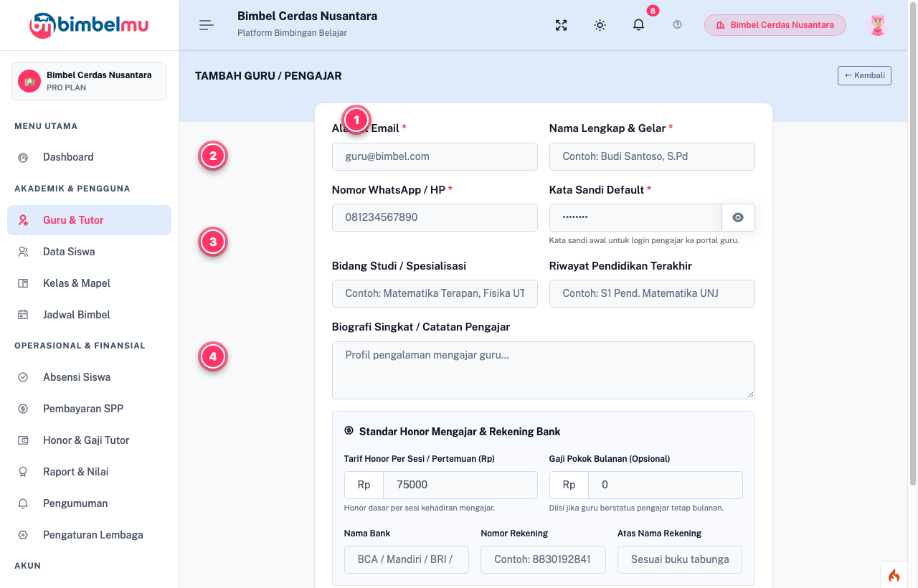Click the Kelas & Mapel book icon

click(23, 283)
